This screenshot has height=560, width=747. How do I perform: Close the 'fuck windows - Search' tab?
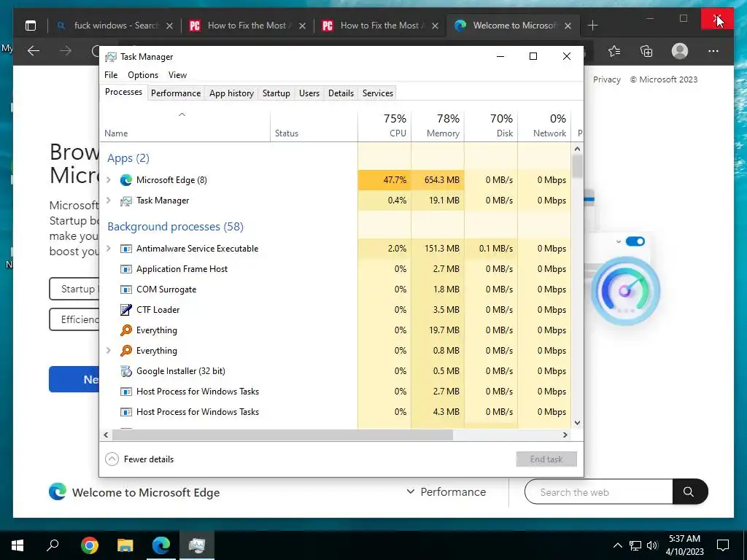169,26
